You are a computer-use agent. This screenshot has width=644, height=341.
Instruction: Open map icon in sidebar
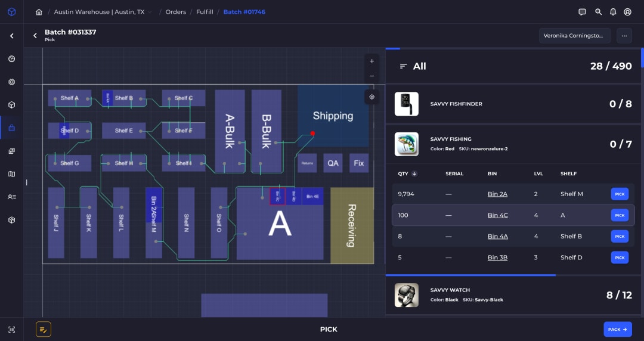(x=11, y=174)
